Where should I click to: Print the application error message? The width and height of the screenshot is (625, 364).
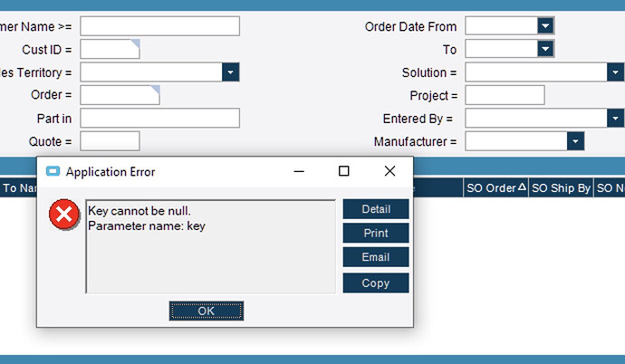(376, 234)
